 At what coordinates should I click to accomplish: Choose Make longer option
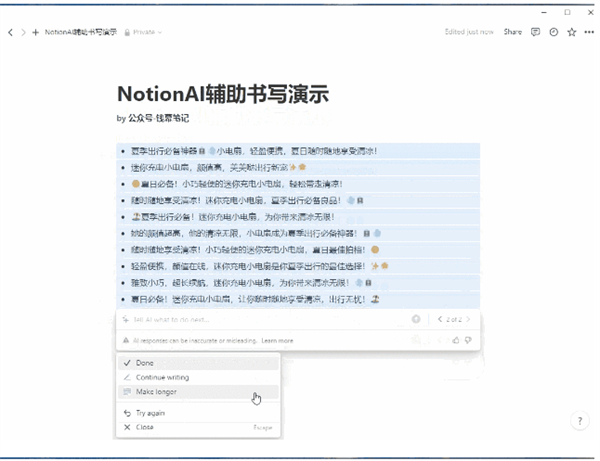(x=158, y=392)
